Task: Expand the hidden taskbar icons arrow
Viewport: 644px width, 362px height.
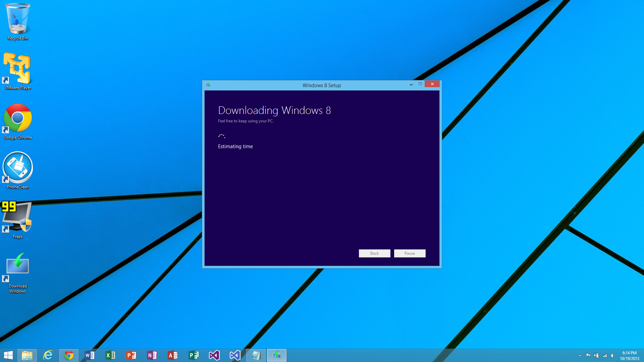Action: [x=579, y=355]
